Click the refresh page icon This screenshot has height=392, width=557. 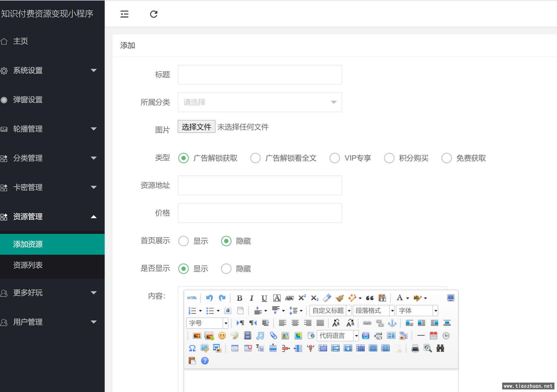click(x=154, y=14)
